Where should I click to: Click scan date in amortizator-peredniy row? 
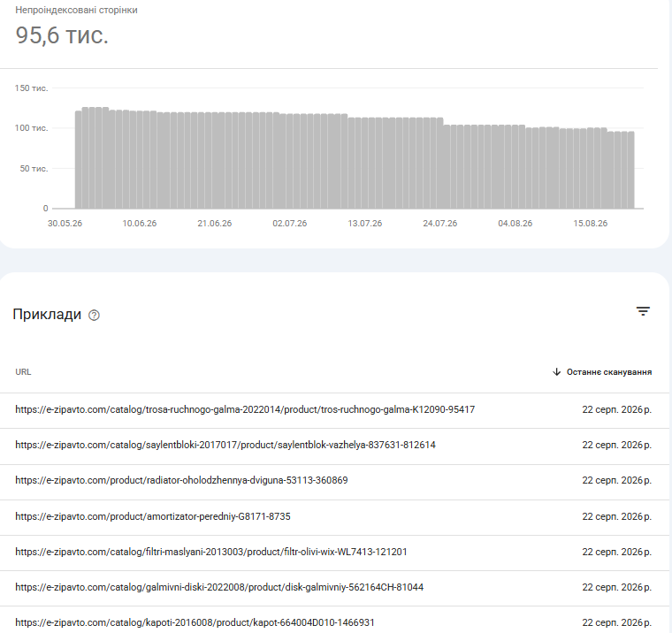click(x=616, y=516)
